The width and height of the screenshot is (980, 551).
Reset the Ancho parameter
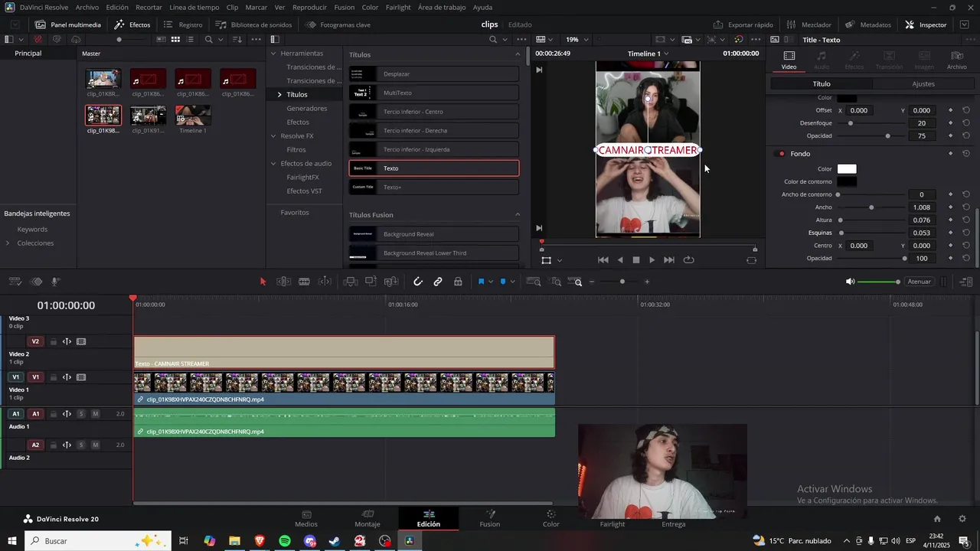[966, 207]
